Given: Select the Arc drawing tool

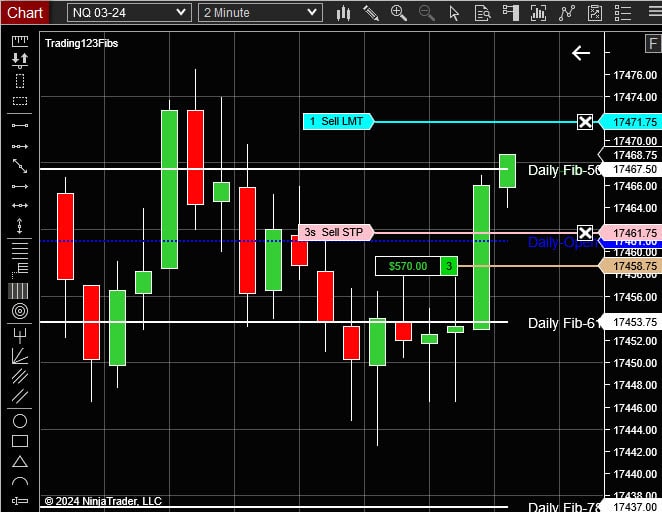Looking at the screenshot, I should coord(20,481).
